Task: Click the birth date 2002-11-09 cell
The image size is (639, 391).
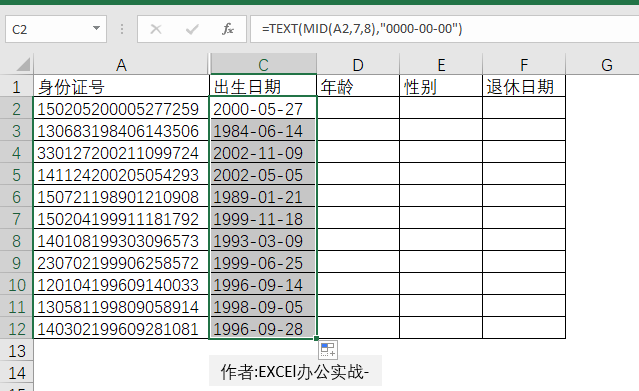Action: point(263,152)
